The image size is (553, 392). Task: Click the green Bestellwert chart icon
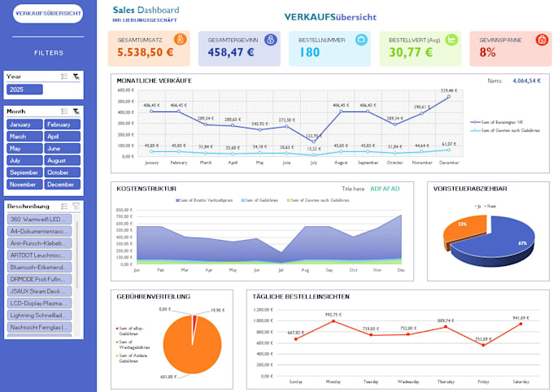451,39
